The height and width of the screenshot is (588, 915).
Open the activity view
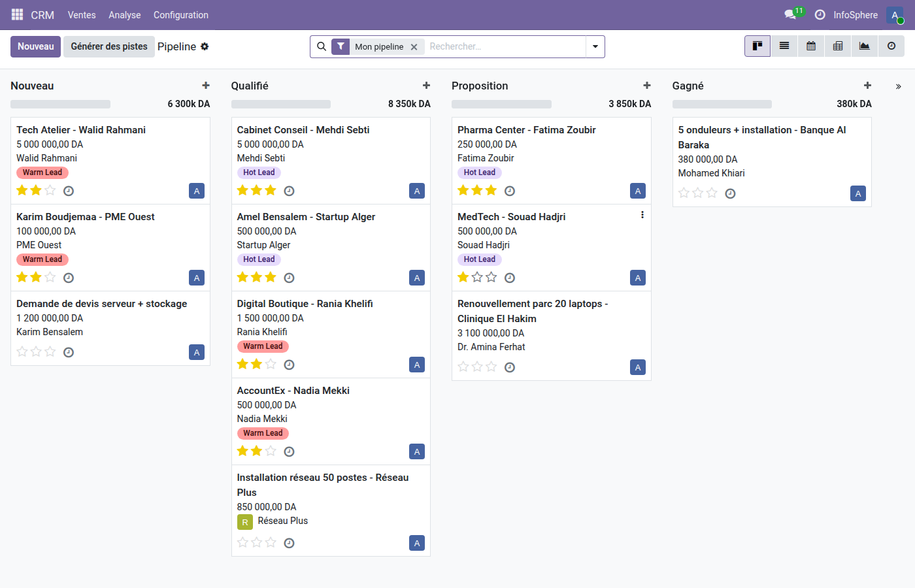891,46
